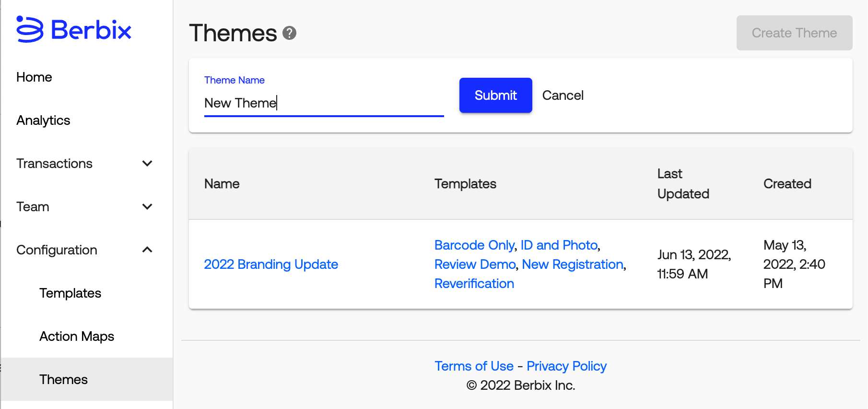The height and width of the screenshot is (409, 868).
Task: Open the 2022 Branding Update theme
Action: coord(271,265)
